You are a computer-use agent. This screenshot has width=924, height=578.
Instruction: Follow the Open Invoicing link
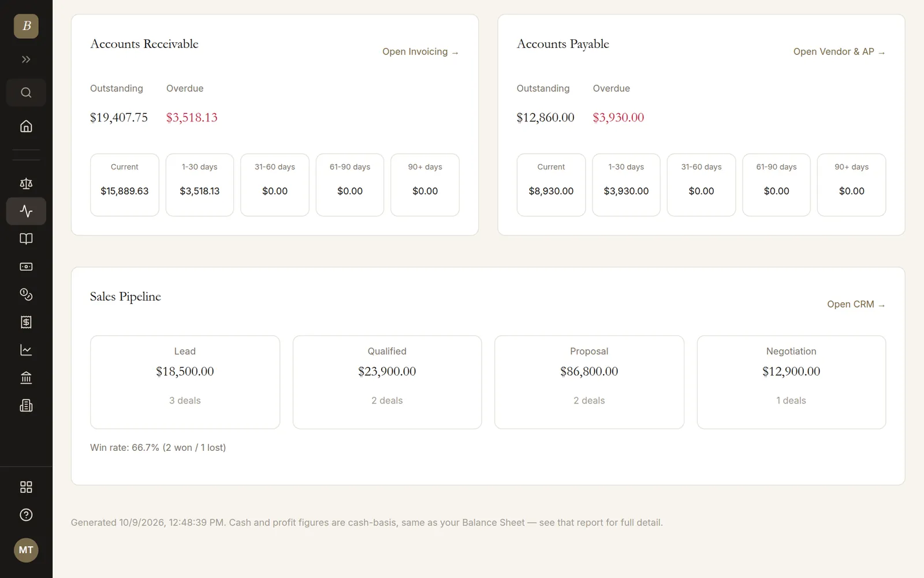(x=420, y=52)
